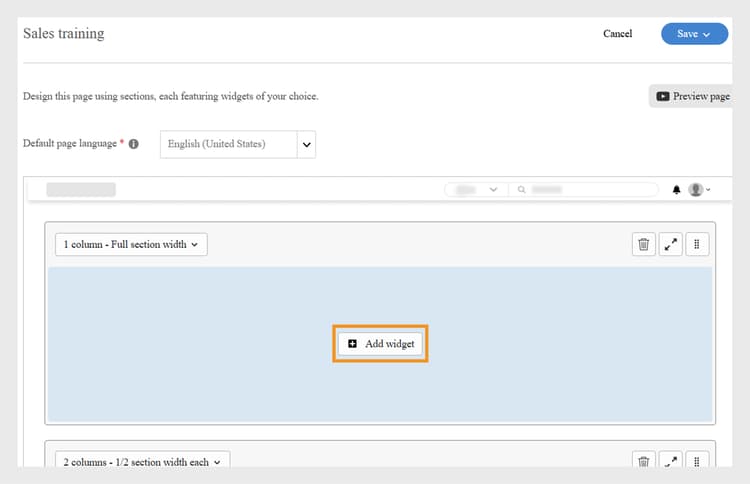The height and width of the screenshot is (484, 750).
Task: Click the English (United States) language field
Action: (x=229, y=144)
